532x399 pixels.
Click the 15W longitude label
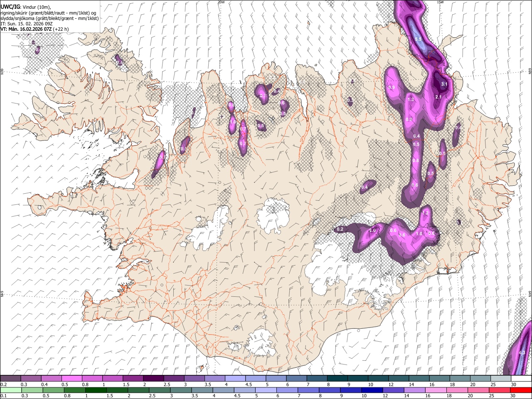pyautogui.click(x=440, y=2)
